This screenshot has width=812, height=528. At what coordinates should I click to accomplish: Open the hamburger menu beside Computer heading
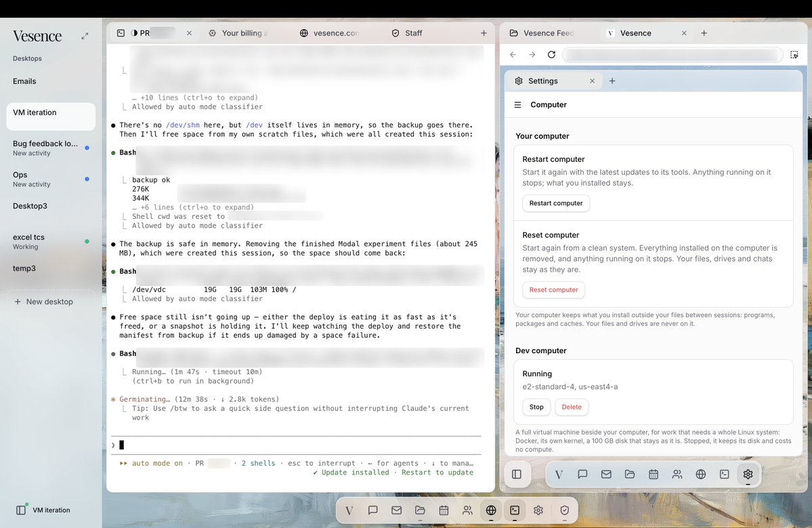[x=517, y=104]
